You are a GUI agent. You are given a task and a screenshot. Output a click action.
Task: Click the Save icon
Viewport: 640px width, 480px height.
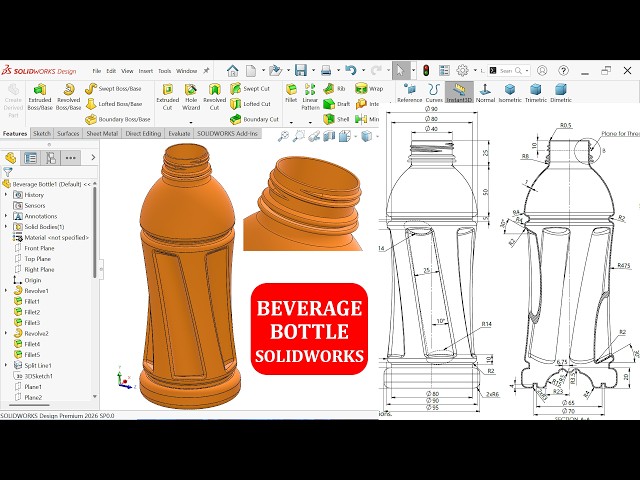301,71
